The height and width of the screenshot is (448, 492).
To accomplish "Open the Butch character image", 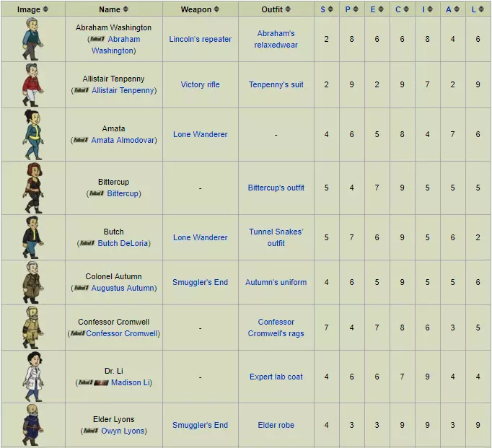I will (32, 237).
